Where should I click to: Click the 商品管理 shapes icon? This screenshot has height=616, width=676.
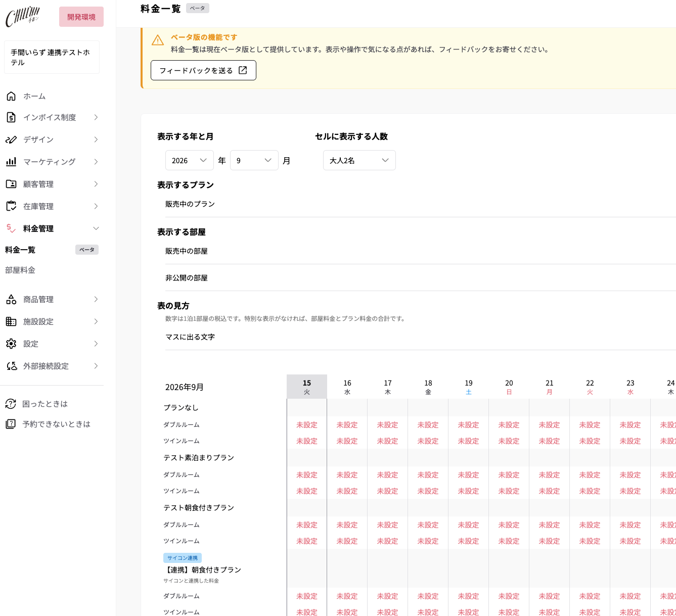coord(11,299)
